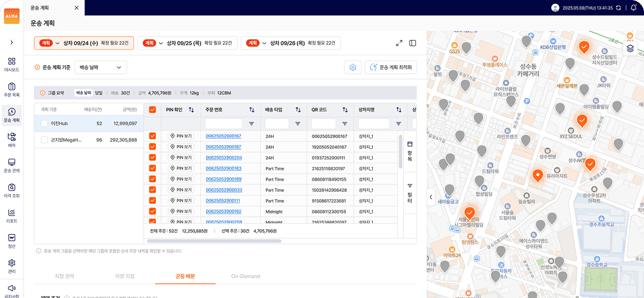Sort by QR 코드 column

coord(345,110)
